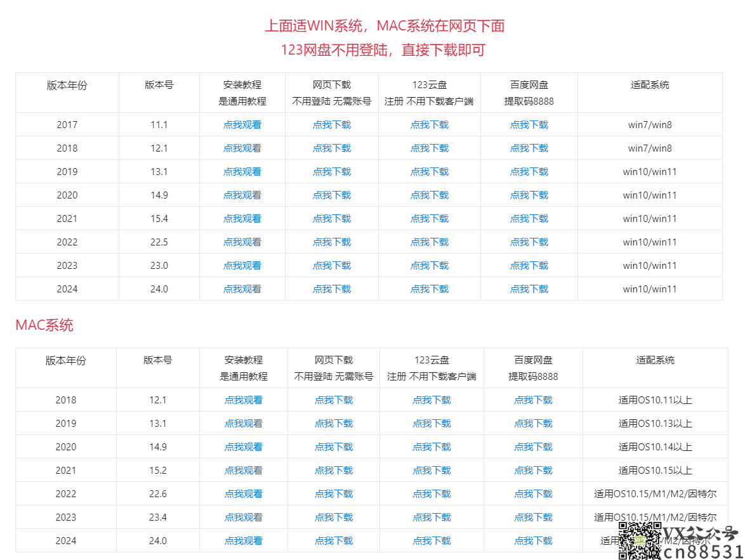Open 点我观看 for MAC version 23.4
This screenshot has width=745, height=560.
(244, 518)
